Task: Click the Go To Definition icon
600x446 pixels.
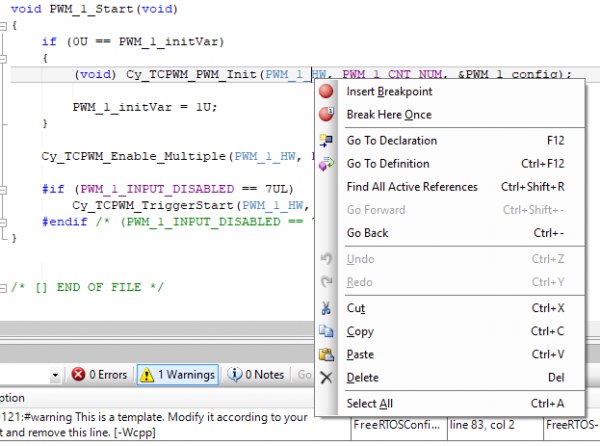Action: (326, 164)
